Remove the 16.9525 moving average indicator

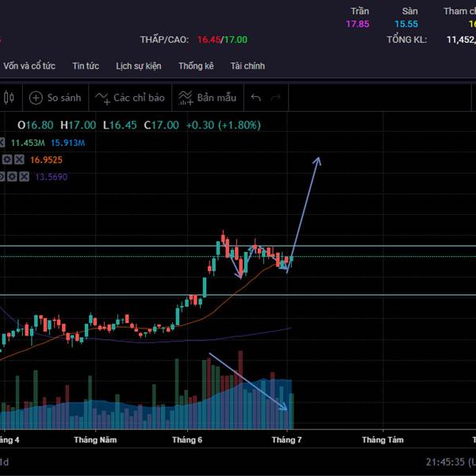point(19,159)
